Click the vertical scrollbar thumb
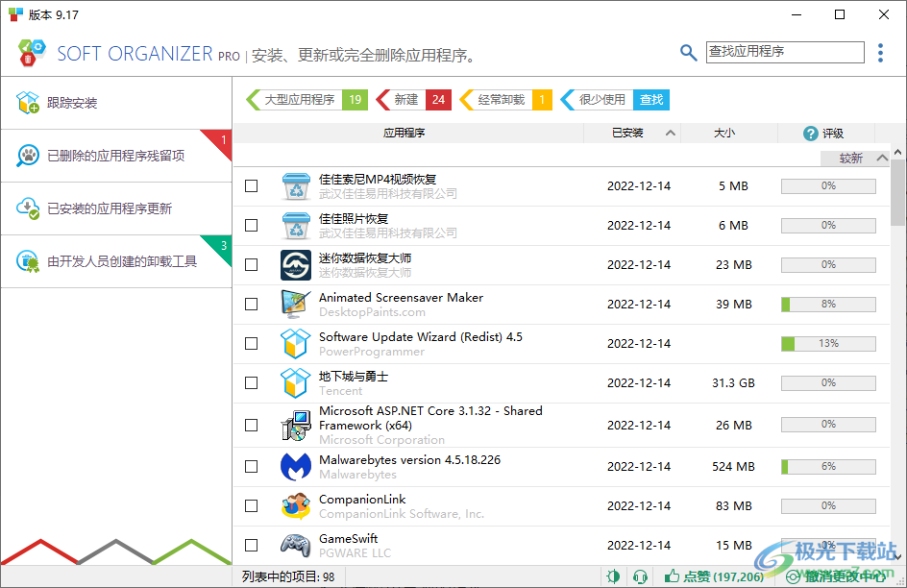The width and height of the screenshot is (907, 588). (897, 193)
